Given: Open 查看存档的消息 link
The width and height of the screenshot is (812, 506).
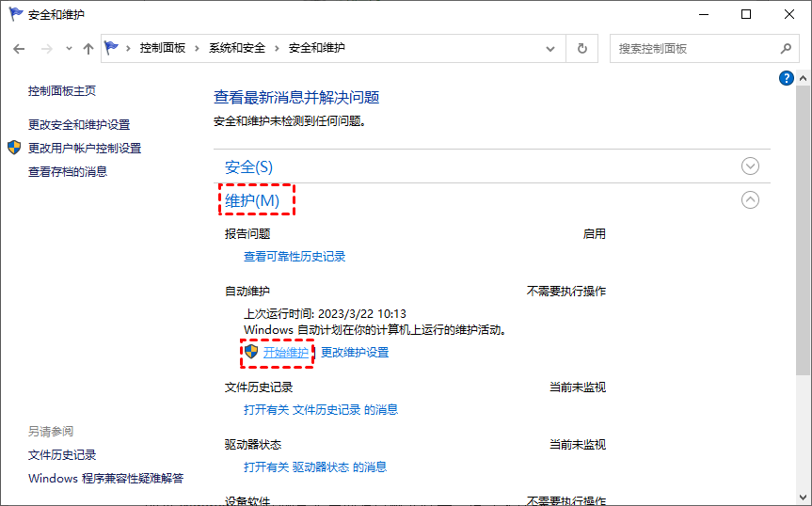Looking at the screenshot, I should 68,172.
